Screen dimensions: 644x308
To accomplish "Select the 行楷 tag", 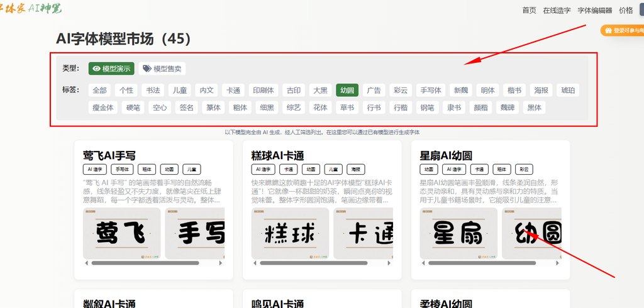I will (401, 107).
